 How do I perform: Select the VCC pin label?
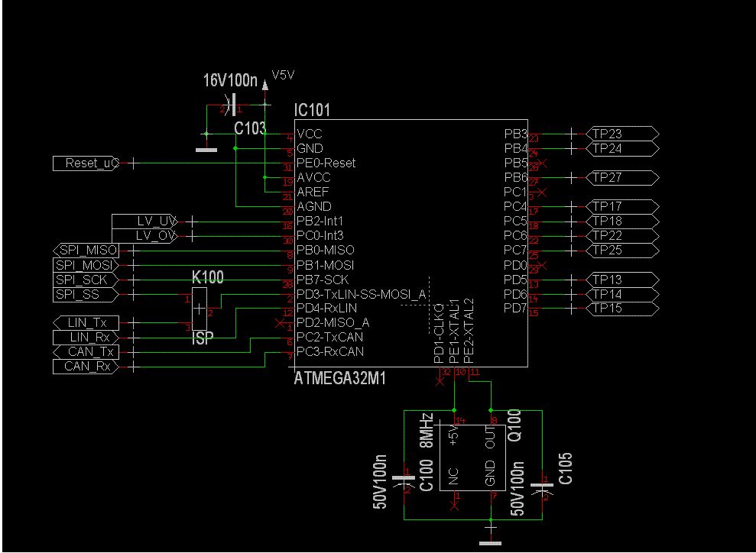tap(310, 134)
